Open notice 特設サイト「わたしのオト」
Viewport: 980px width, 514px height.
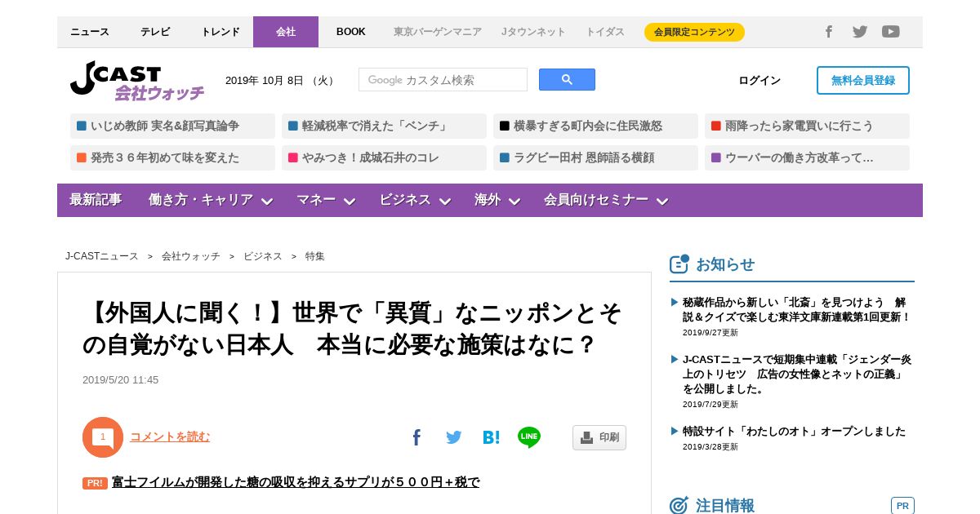(x=794, y=431)
